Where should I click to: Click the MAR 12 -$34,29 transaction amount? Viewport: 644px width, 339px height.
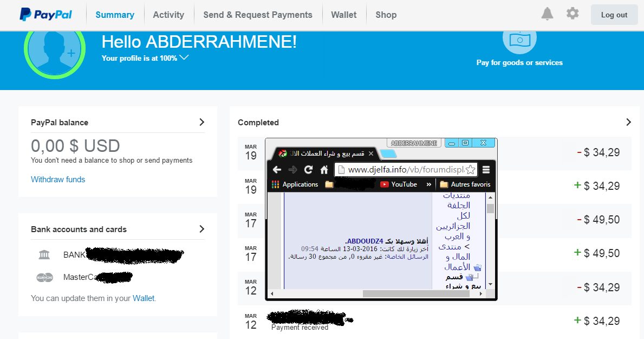[x=599, y=287]
